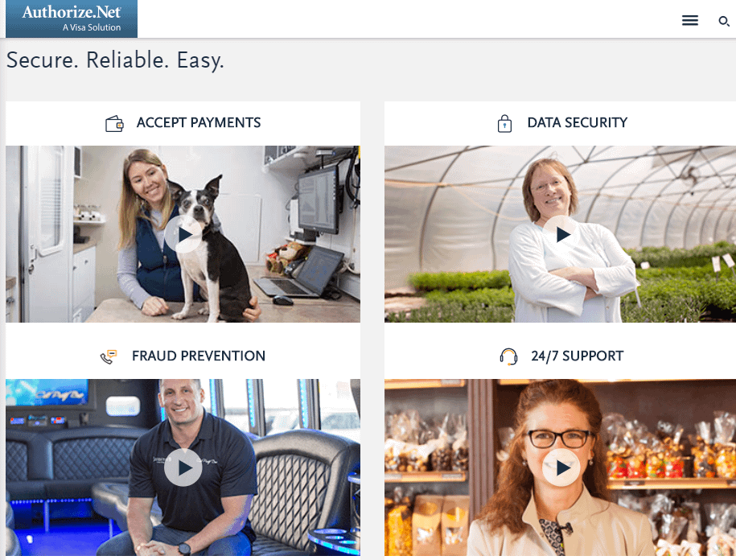This screenshot has height=560, width=736.
Task: Click the Secure. Reliable. Easy. headline
Action: pyautogui.click(x=115, y=60)
